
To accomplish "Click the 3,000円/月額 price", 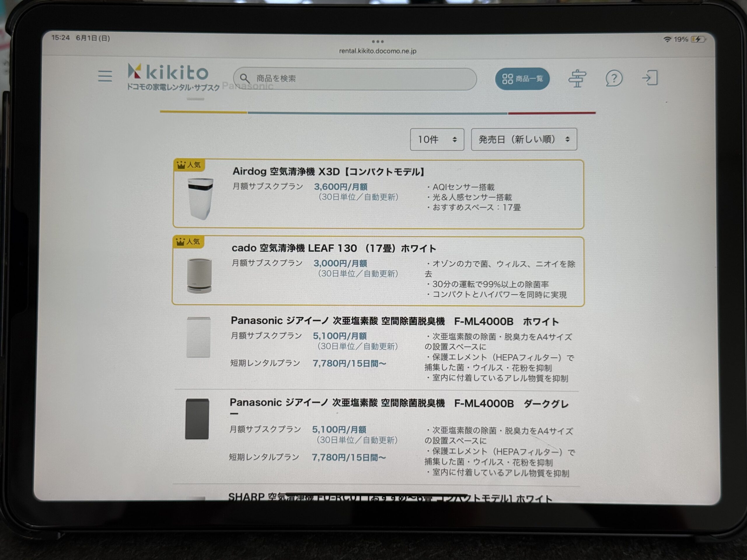I will (x=340, y=263).
